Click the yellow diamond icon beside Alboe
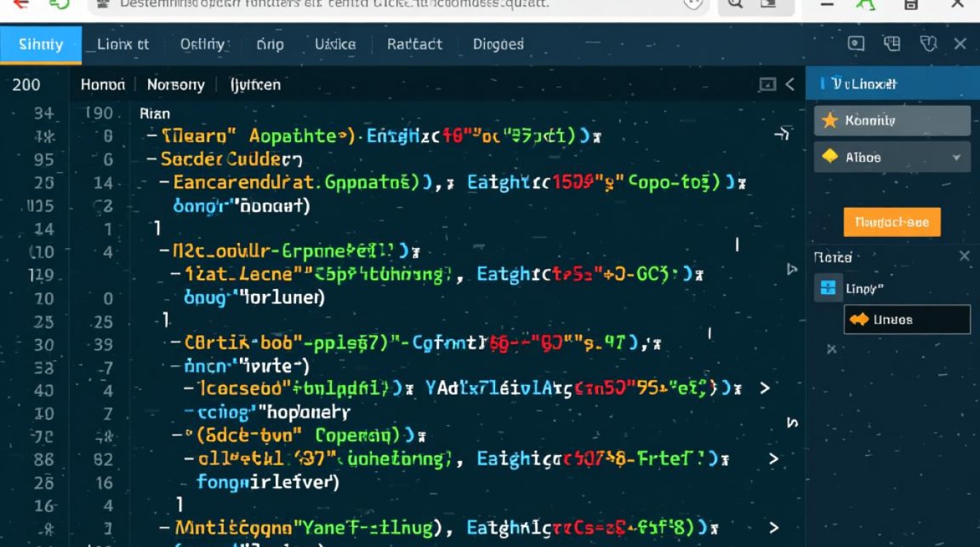 pyautogui.click(x=830, y=157)
